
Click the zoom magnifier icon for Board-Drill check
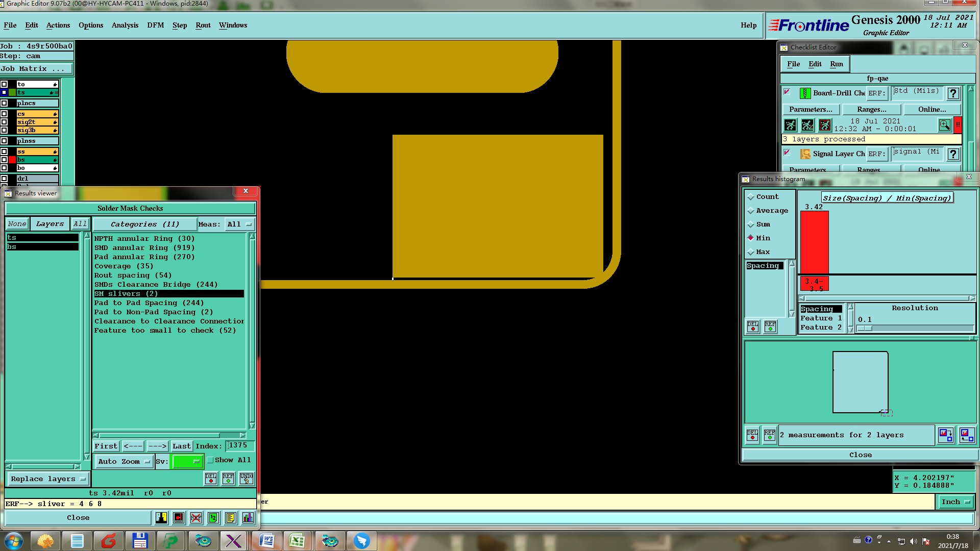[x=944, y=125]
